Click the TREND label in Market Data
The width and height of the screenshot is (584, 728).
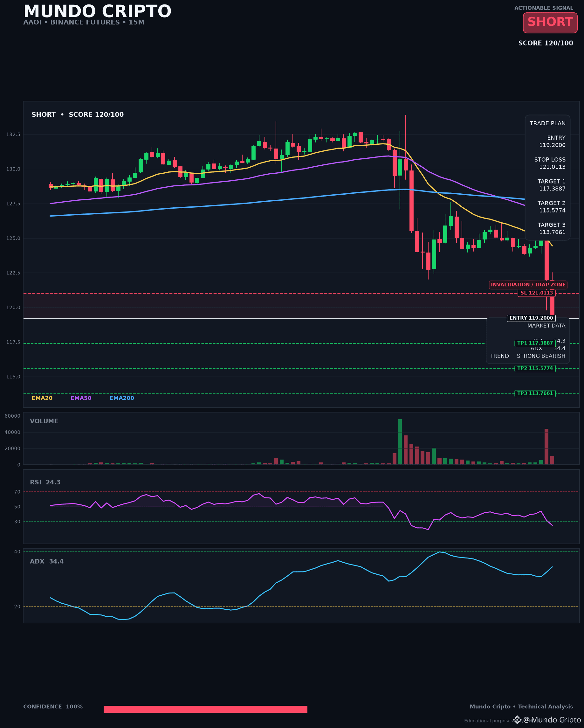499,356
